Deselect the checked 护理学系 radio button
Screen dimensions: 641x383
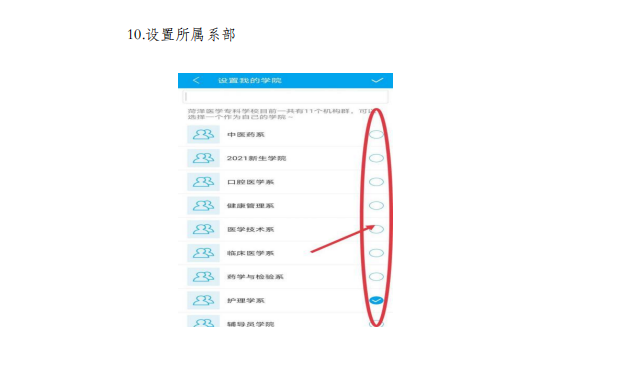[376, 300]
